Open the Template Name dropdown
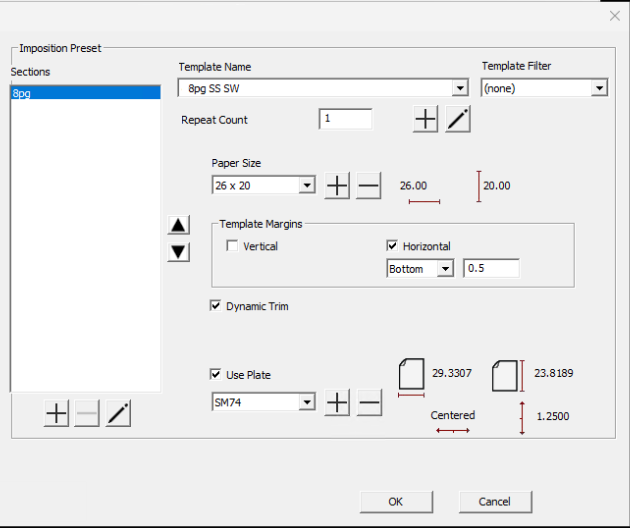Viewport: 630px width, 528px height. 459,88
